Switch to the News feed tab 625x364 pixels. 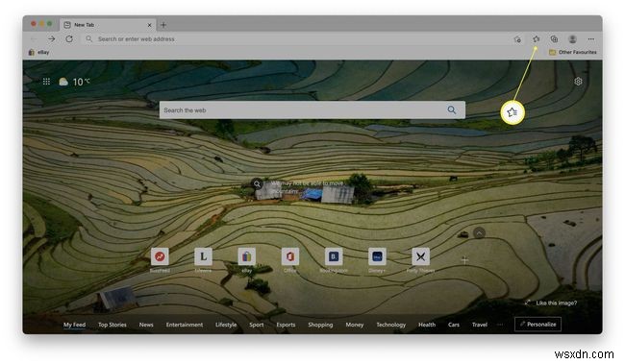coord(146,325)
